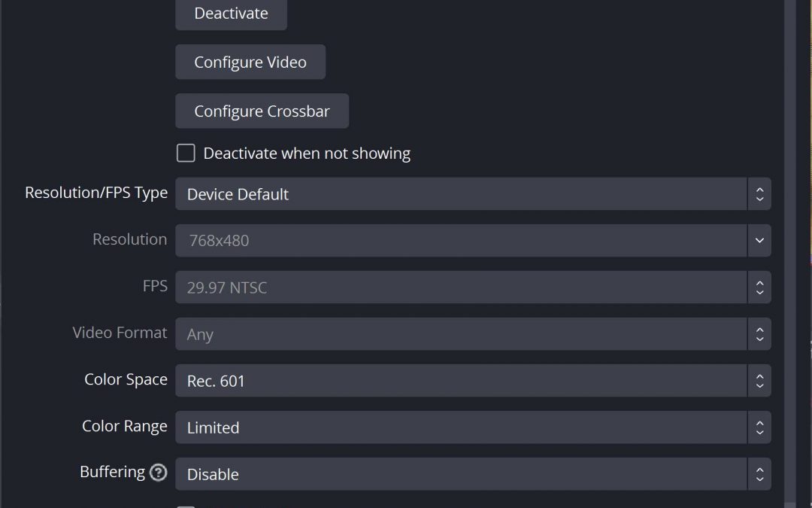Click the up-down arrows on Resolution/FPS Type

[x=759, y=194]
